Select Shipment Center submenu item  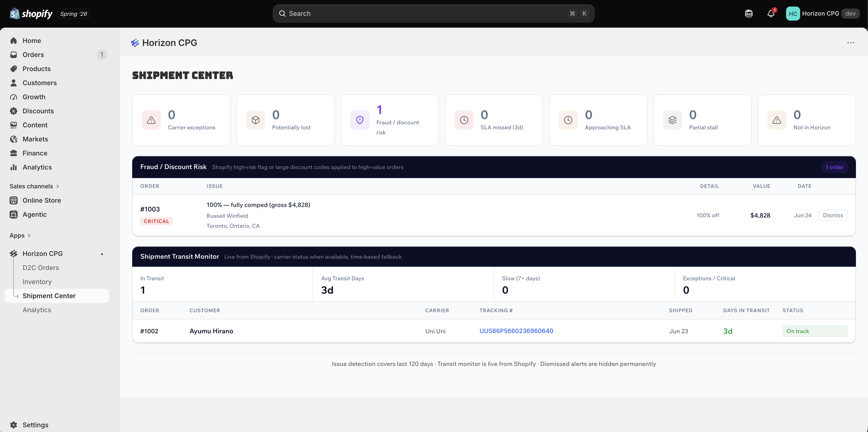click(57, 296)
